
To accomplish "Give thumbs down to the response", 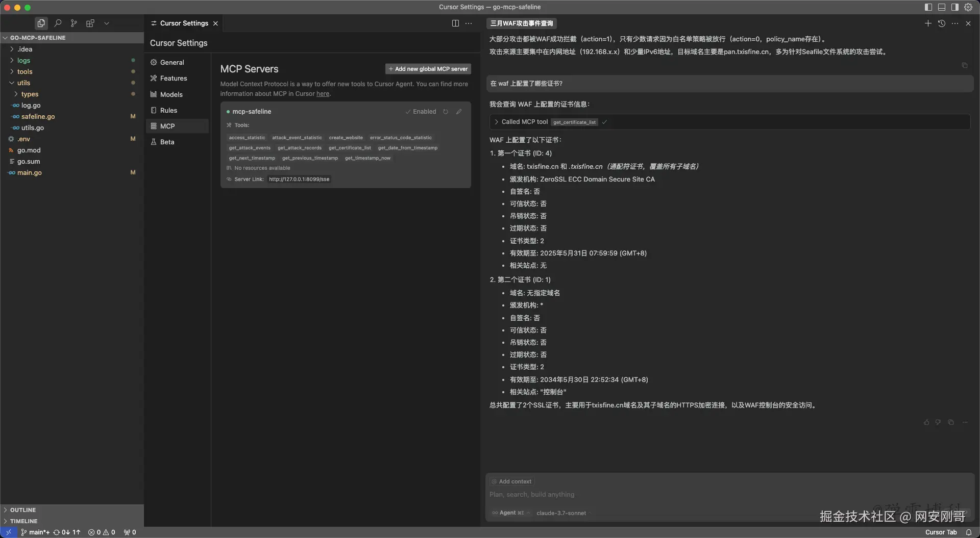I will tap(938, 422).
